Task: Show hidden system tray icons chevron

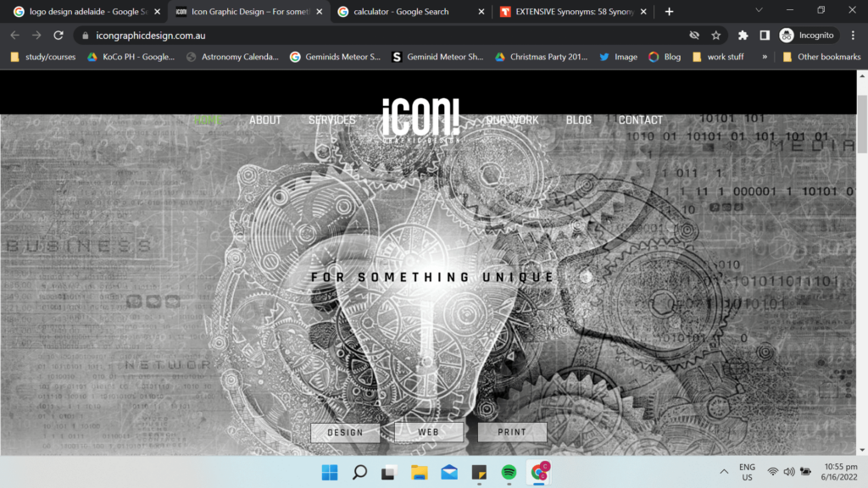Action: 724,472
